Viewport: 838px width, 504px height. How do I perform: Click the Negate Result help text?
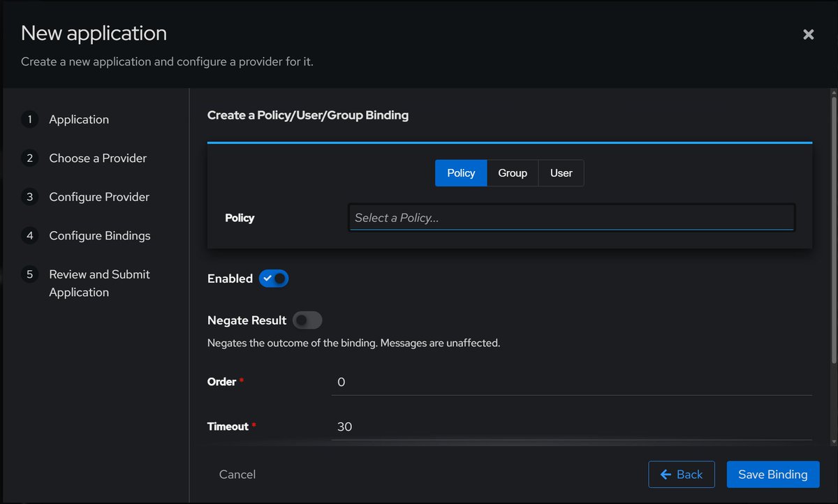(354, 343)
